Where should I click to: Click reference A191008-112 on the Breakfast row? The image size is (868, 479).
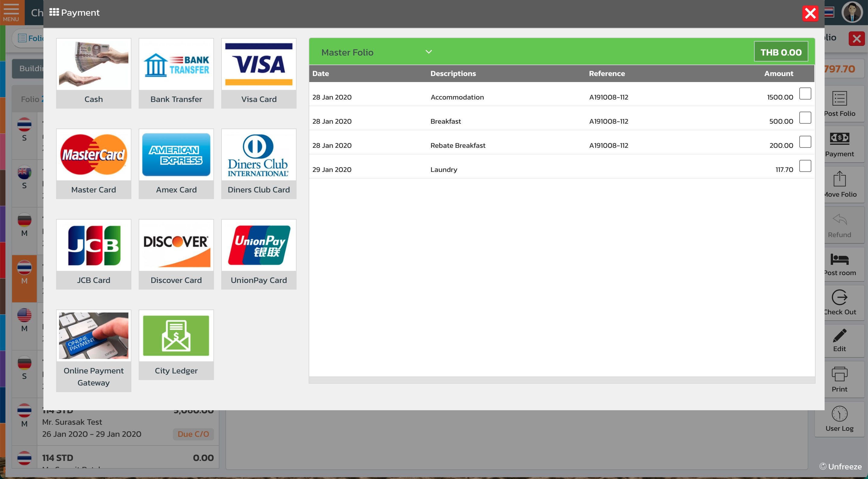coord(609,122)
